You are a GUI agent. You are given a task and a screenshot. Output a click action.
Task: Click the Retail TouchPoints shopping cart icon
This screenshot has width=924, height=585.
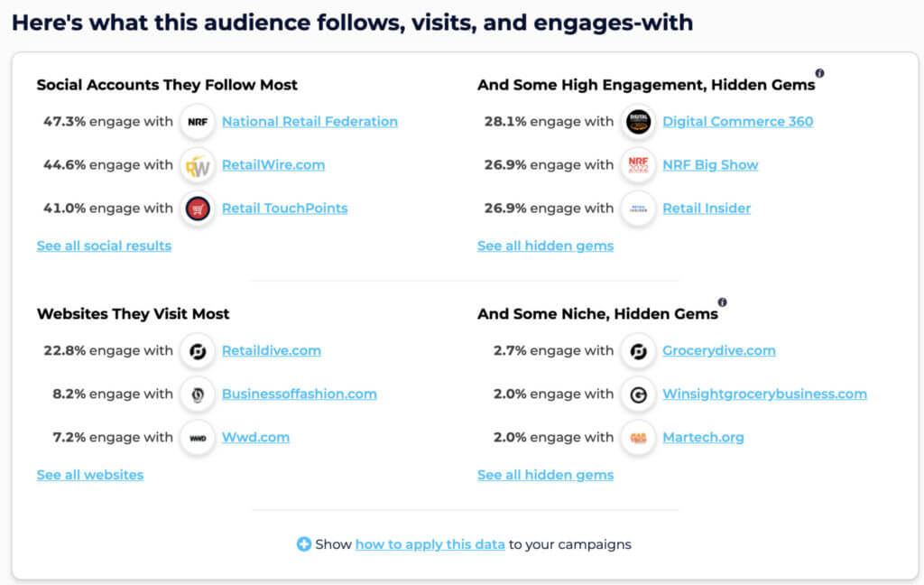click(x=198, y=209)
